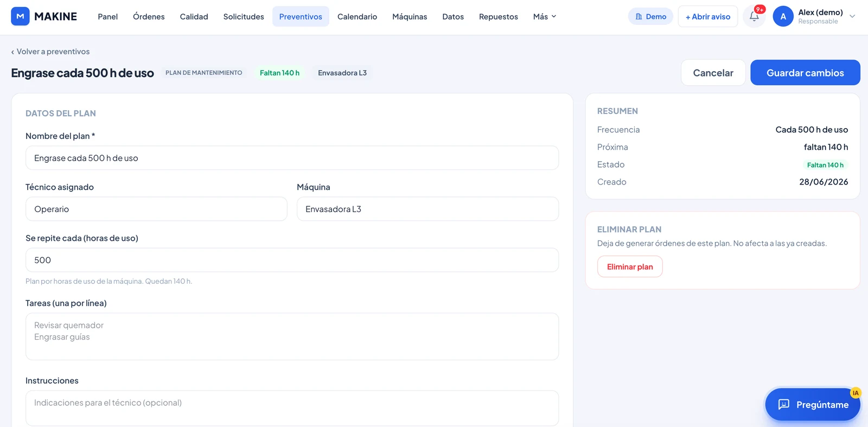868x427 pixels.
Task: Expand the user account menu chevron
Action: click(852, 16)
